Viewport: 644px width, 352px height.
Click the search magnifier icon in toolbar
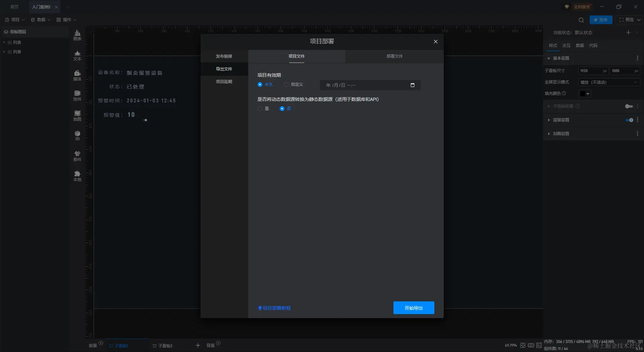(x=581, y=20)
